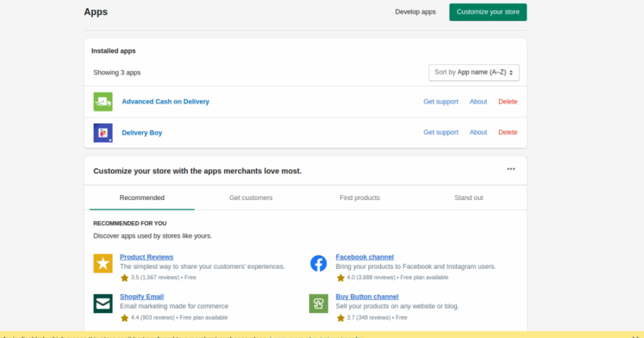Get support for Advanced Cash on Delivery
644x338 pixels.
point(441,102)
